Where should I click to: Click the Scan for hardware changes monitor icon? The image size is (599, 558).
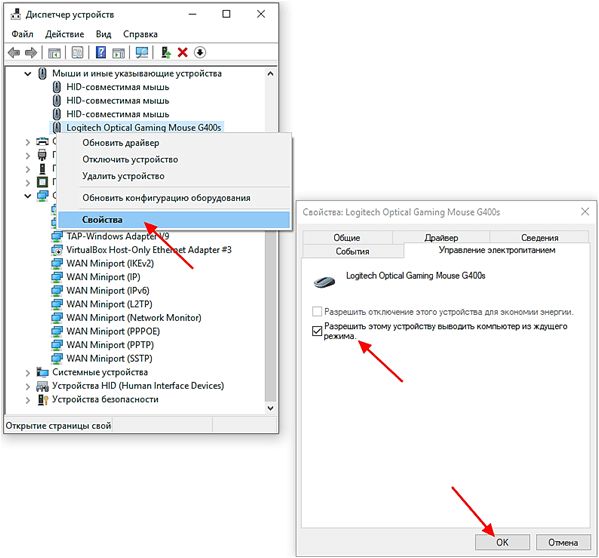coord(142,52)
